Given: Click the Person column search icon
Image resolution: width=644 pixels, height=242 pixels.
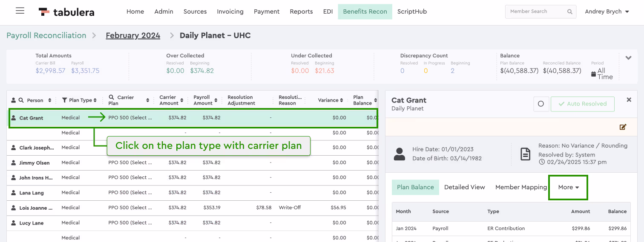Looking at the screenshot, I should click(x=21, y=100).
